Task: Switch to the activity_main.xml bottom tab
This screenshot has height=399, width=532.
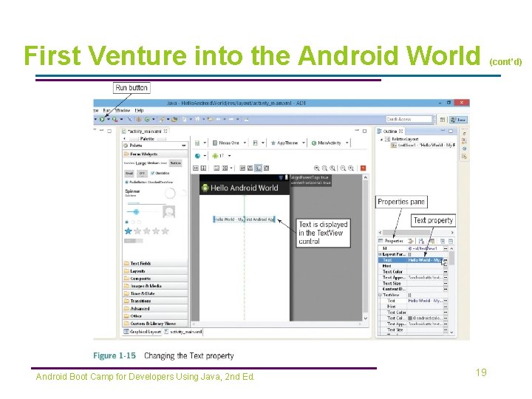Action: coord(183,332)
